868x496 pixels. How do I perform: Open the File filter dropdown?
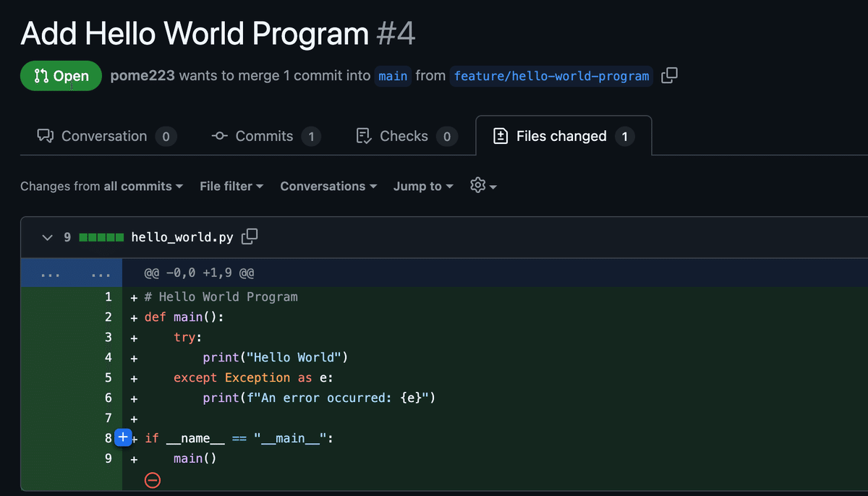[x=231, y=186]
